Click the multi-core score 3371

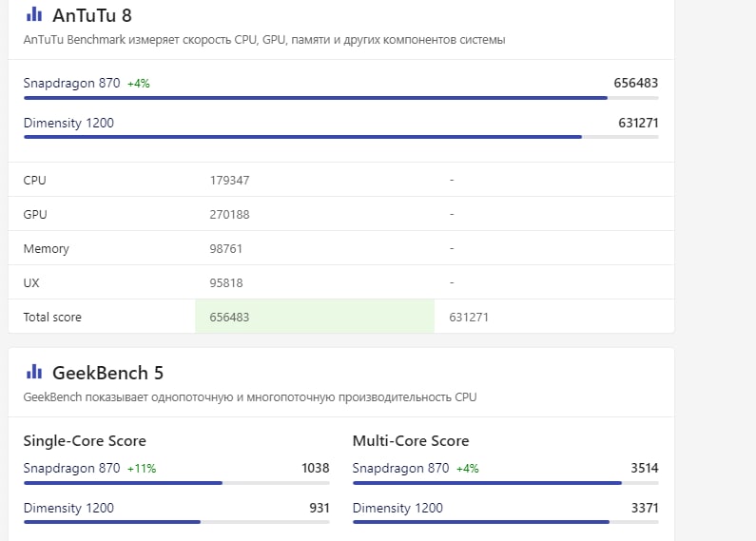pyautogui.click(x=645, y=509)
